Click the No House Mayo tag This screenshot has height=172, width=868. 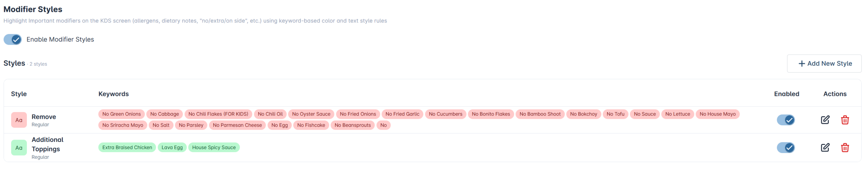pyautogui.click(x=717, y=114)
